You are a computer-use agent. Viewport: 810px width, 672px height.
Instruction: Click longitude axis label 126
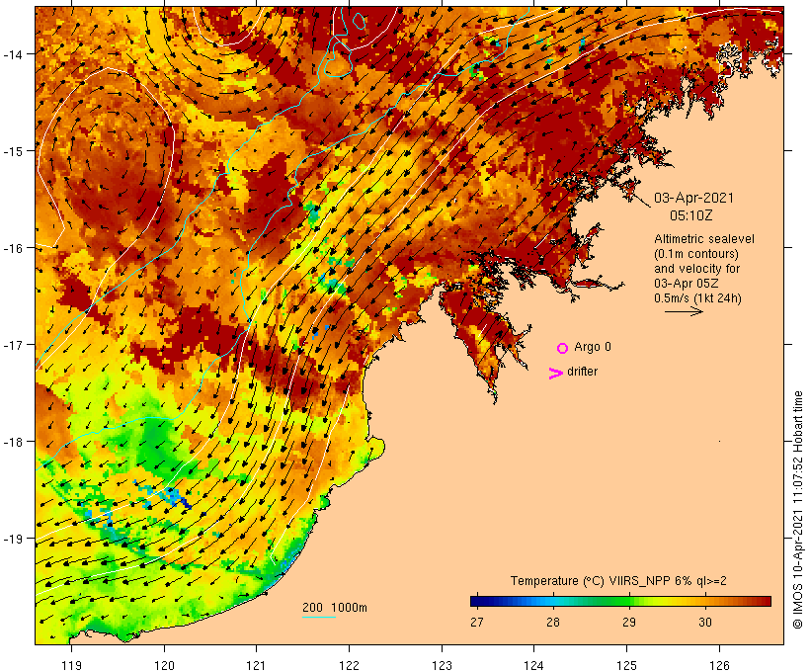(x=719, y=665)
